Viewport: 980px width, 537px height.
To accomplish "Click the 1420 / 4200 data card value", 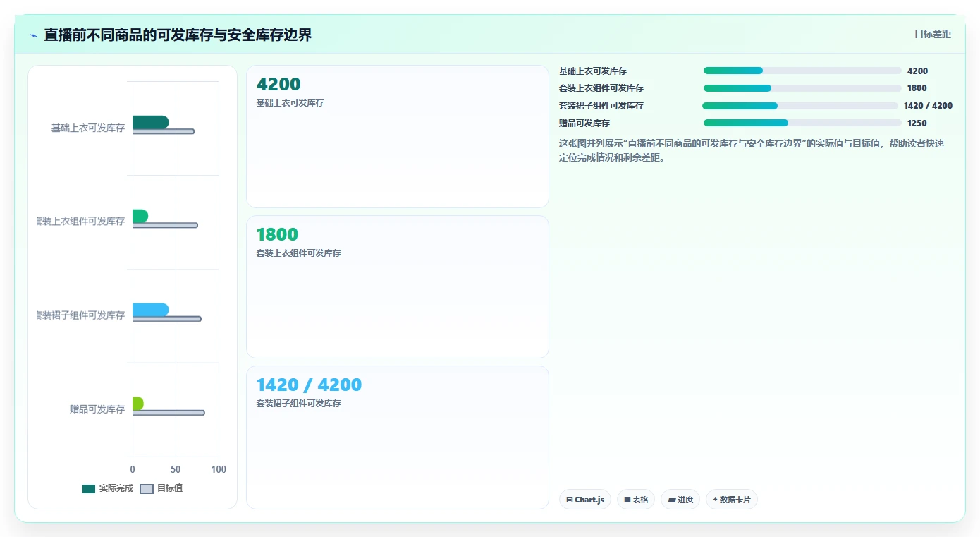I will [309, 385].
